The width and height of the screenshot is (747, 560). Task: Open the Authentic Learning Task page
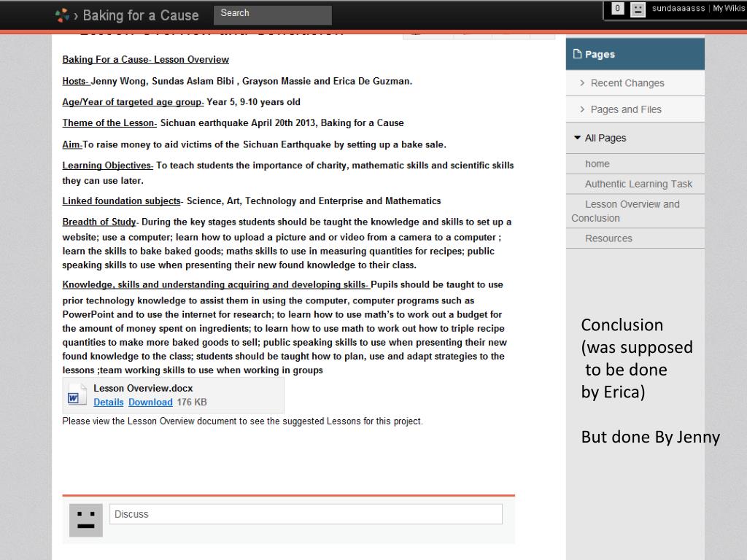point(638,184)
